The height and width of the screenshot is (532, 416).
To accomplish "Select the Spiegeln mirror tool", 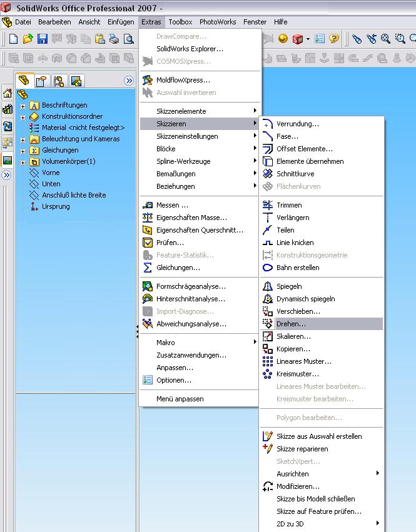I will (322, 287).
